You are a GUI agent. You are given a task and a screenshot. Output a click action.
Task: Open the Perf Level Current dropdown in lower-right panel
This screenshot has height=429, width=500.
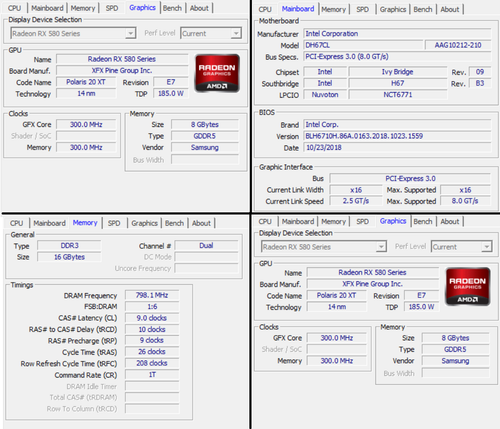461,247
